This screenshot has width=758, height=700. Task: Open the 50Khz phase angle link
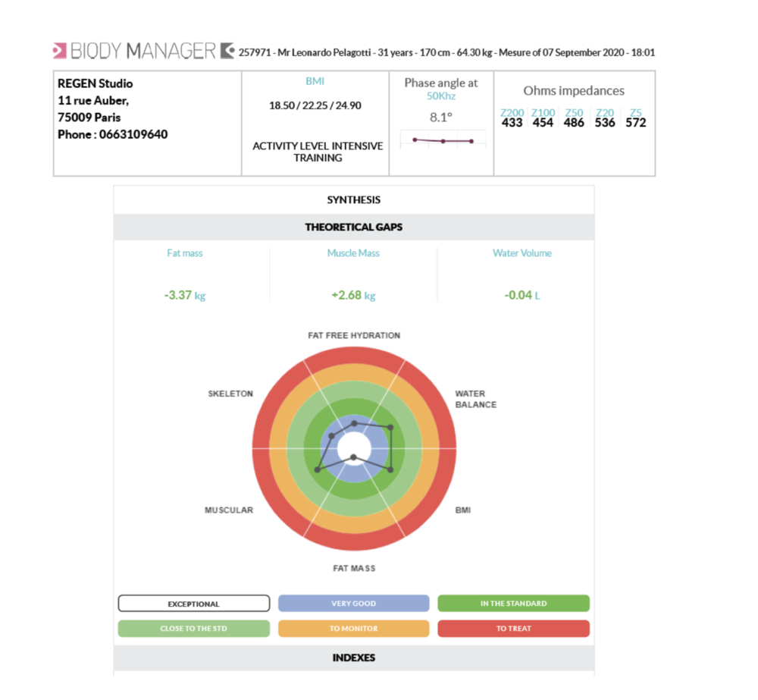click(x=440, y=96)
